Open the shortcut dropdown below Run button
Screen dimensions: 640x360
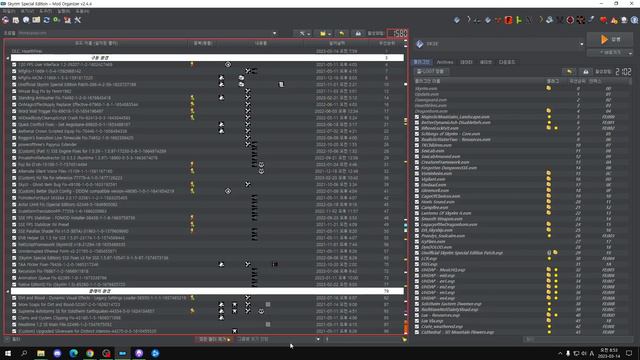pyautogui.click(x=610, y=53)
